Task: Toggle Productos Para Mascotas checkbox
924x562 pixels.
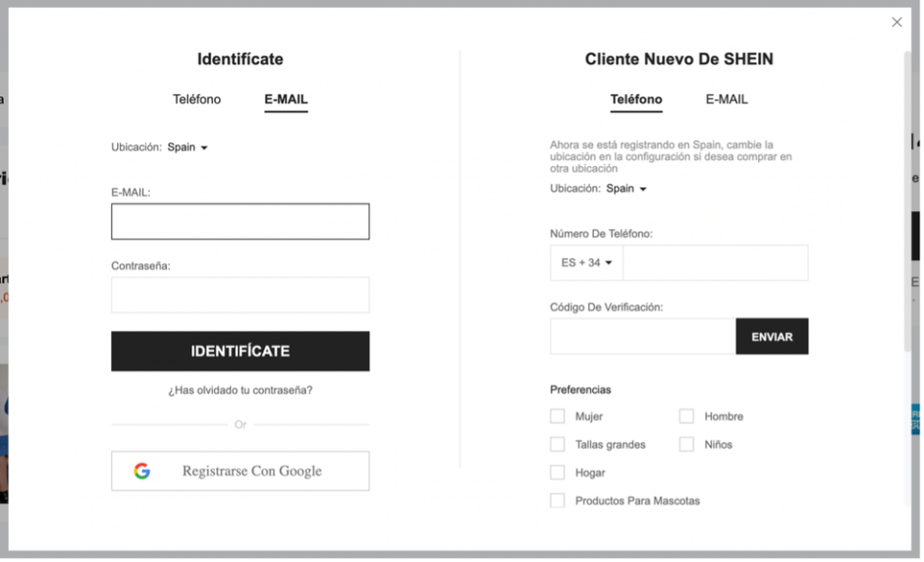Action: click(x=558, y=501)
